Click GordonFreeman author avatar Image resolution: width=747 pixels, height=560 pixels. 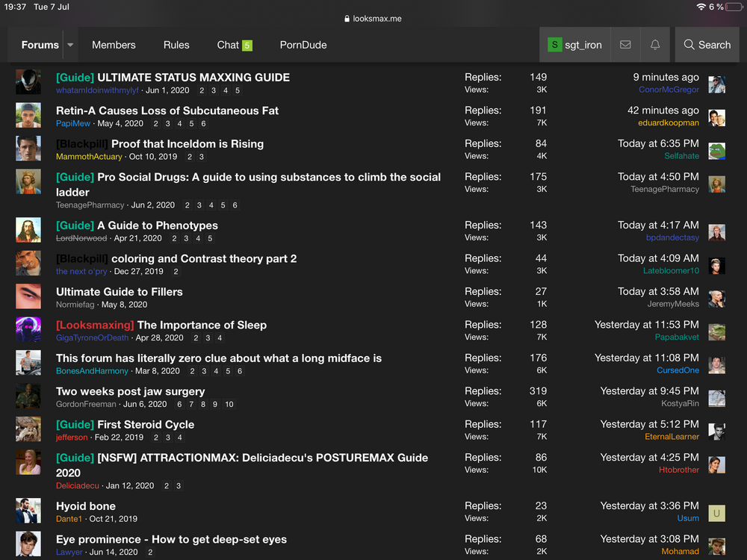[x=28, y=396]
